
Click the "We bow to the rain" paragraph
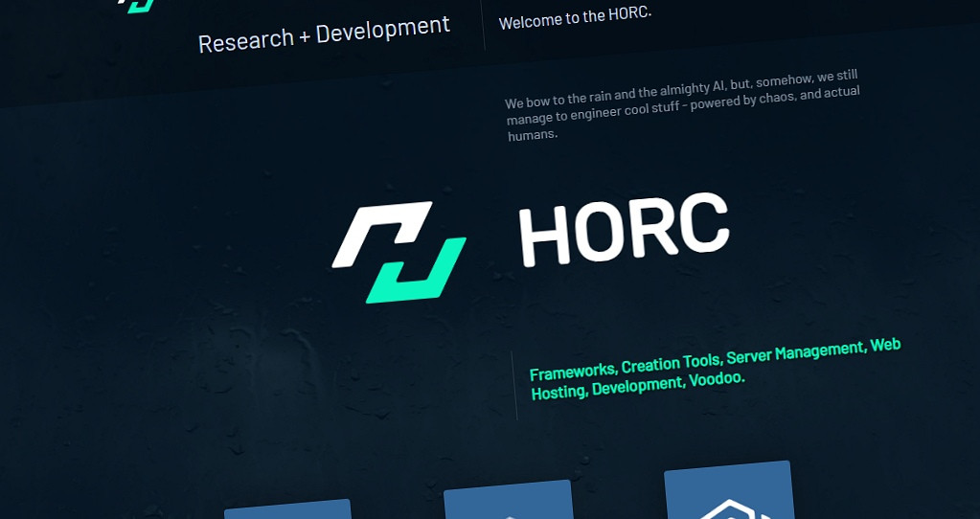pyautogui.click(x=682, y=110)
